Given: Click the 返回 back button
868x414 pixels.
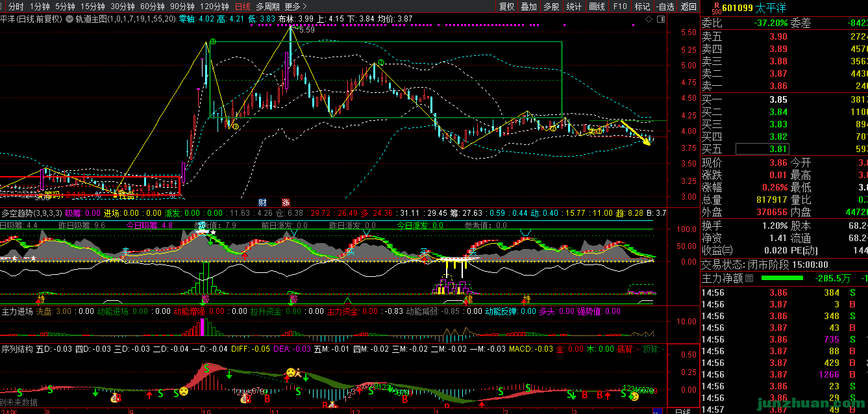Looking at the screenshot, I should click(688, 6).
